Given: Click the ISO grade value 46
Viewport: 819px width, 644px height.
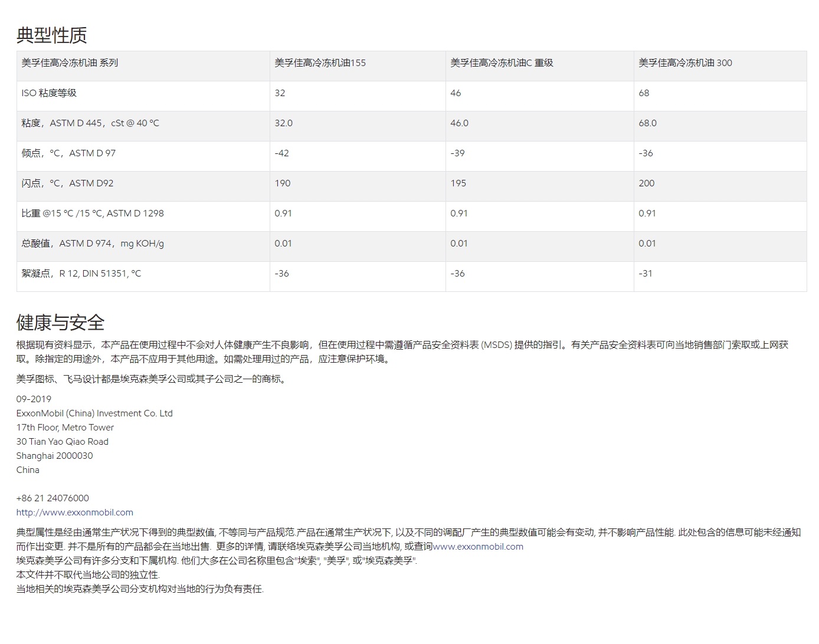Looking at the screenshot, I should [456, 93].
